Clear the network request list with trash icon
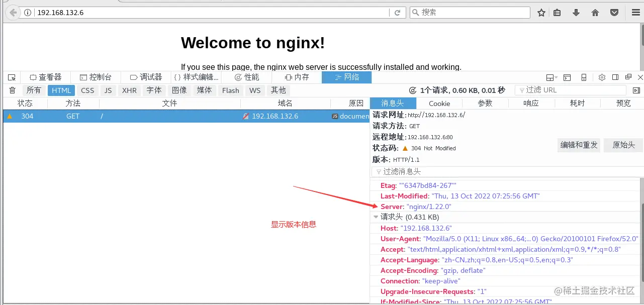 (13, 90)
